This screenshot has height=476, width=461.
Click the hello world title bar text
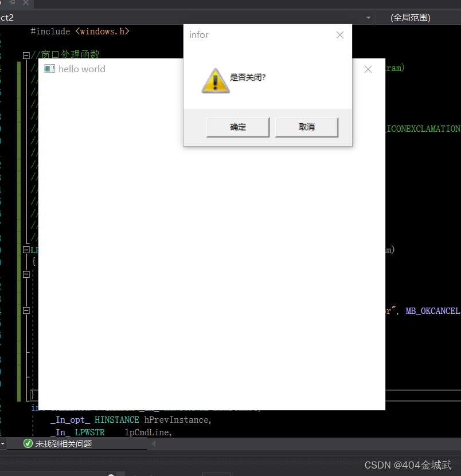coord(82,69)
